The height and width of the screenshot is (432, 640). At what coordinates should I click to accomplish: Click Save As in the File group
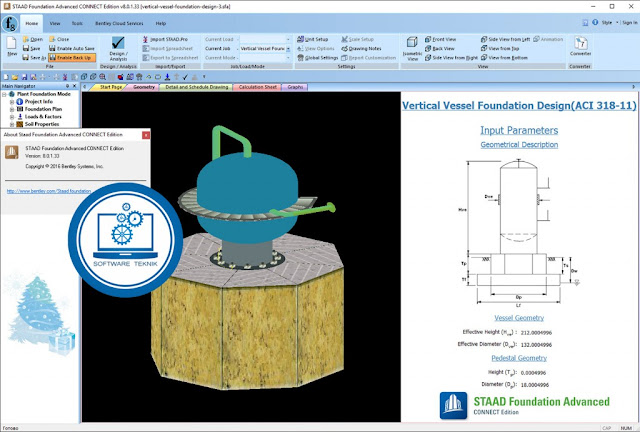[x=34, y=58]
